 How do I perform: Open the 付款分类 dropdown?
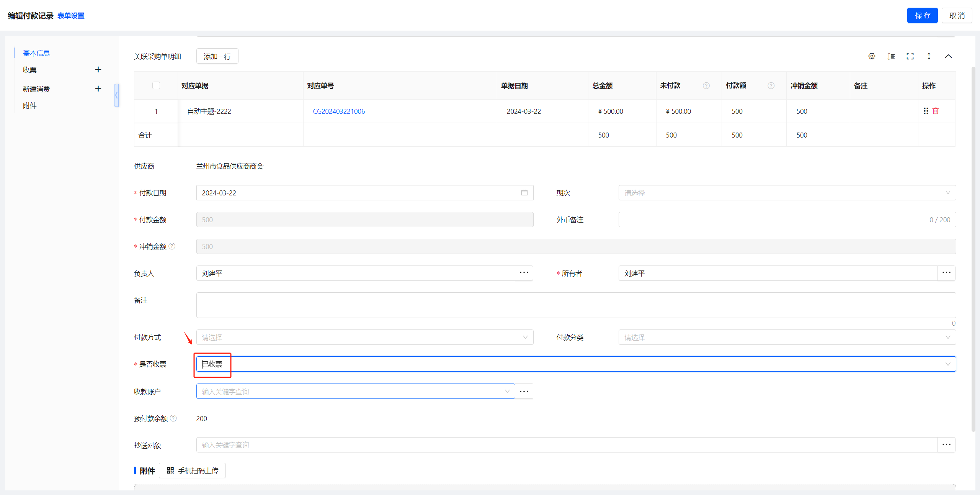pyautogui.click(x=787, y=337)
